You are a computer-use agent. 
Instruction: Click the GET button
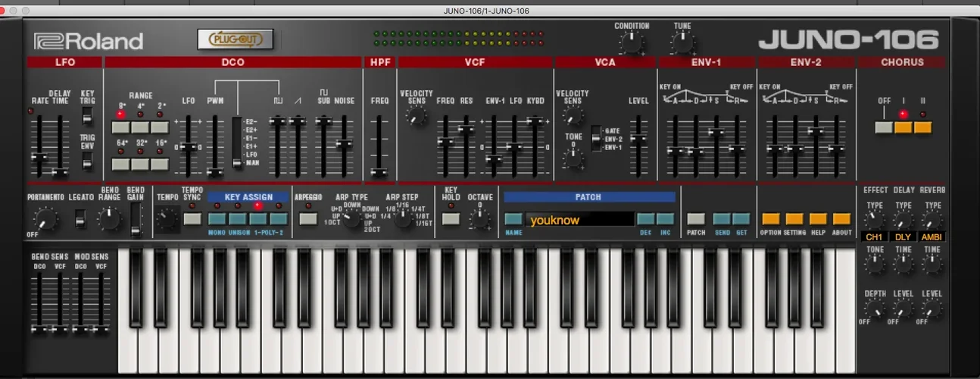click(x=741, y=219)
